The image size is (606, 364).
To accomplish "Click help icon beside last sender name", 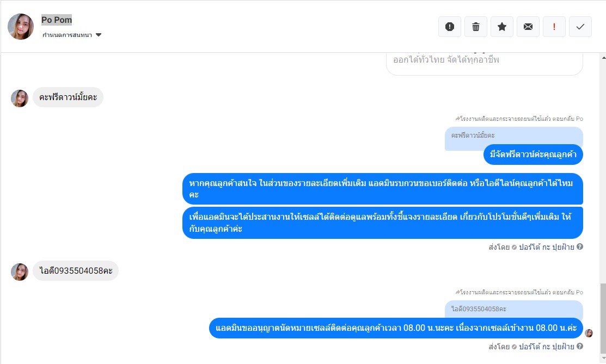I will pyautogui.click(x=580, y=346).
